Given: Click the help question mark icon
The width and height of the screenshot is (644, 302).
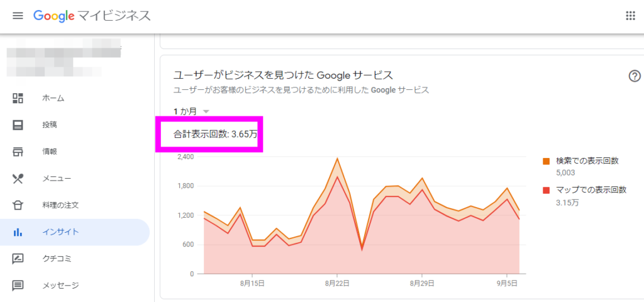Looking at the screenshot, I should point(635,76).
